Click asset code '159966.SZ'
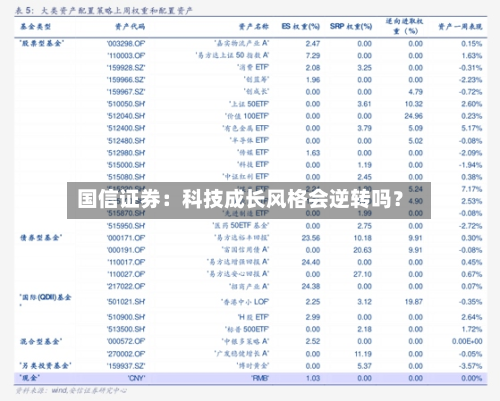This screenshot has width=500, height=401. (126, 80)
